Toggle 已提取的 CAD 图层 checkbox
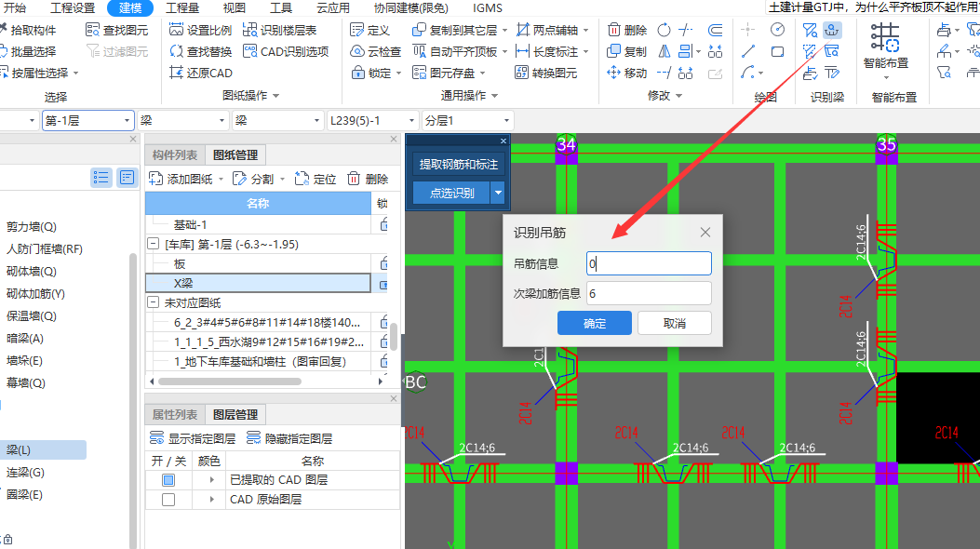This screenshot has height=549, width=980. point(168,480)
